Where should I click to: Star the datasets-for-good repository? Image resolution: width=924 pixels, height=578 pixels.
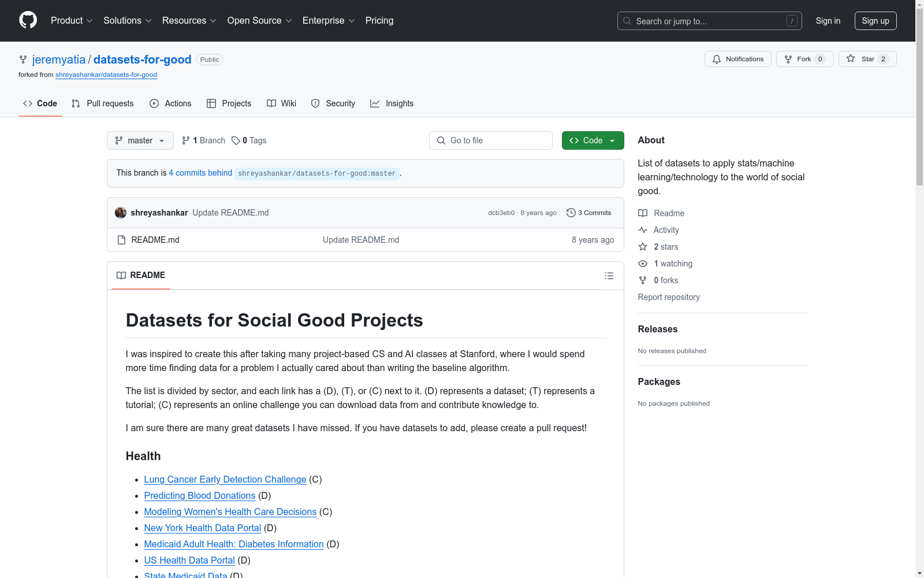(x=867, y=59)
